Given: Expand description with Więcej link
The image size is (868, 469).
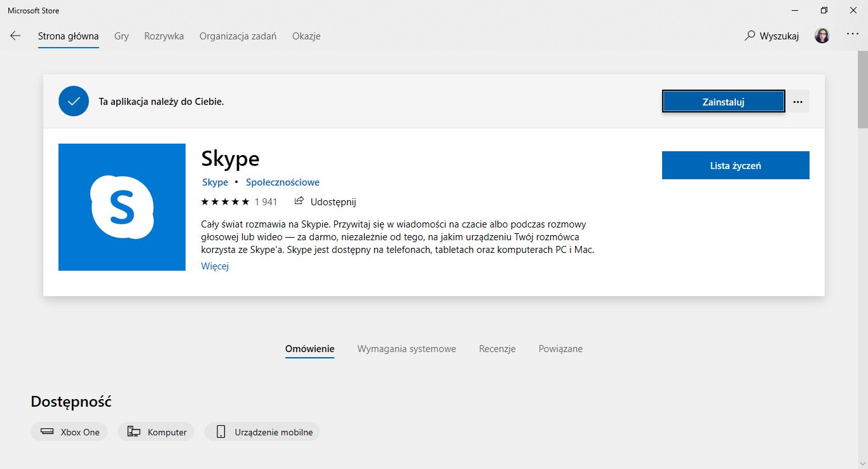Looking at the screenshot, I should [215, 266].
